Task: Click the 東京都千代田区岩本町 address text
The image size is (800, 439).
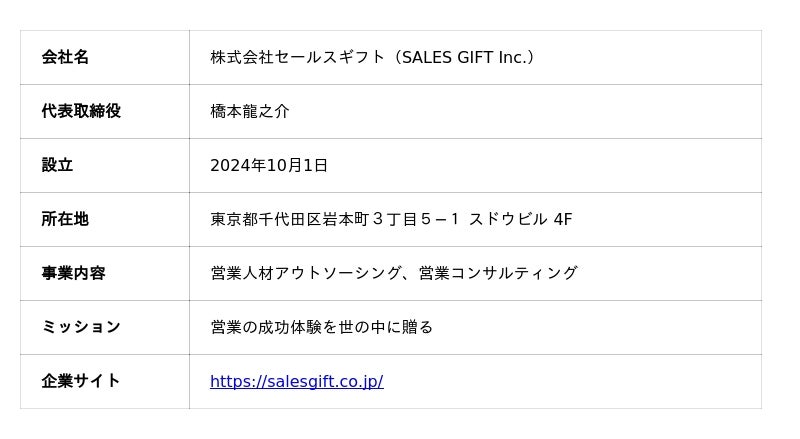Action: click(x=290, y=219)
